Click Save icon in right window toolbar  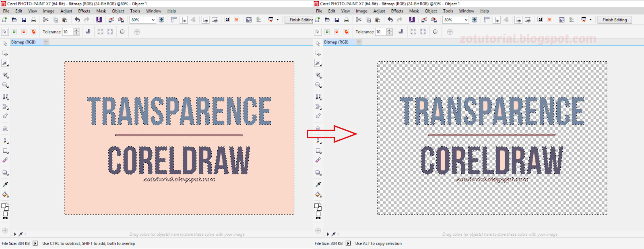click(337, 20)
